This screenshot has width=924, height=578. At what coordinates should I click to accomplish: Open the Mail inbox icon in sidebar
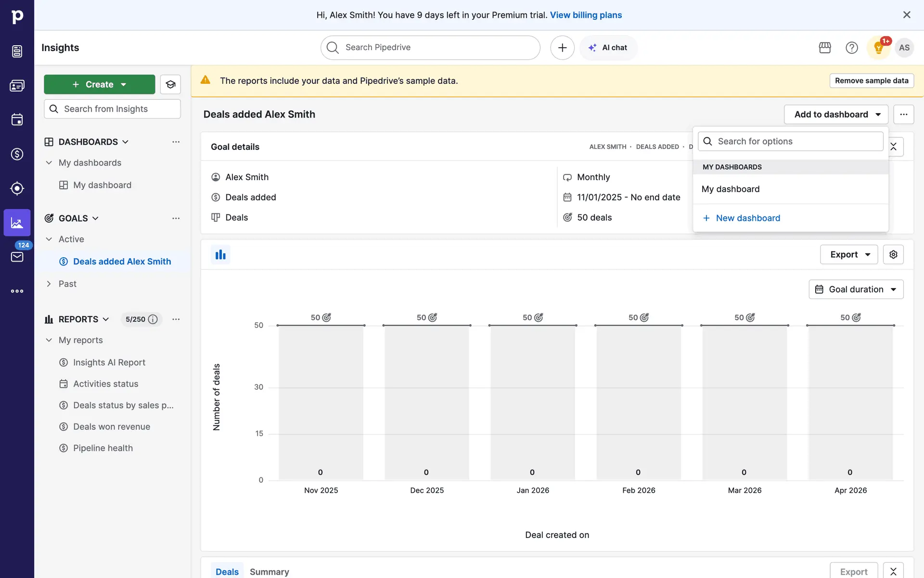(x=17, y=257)
